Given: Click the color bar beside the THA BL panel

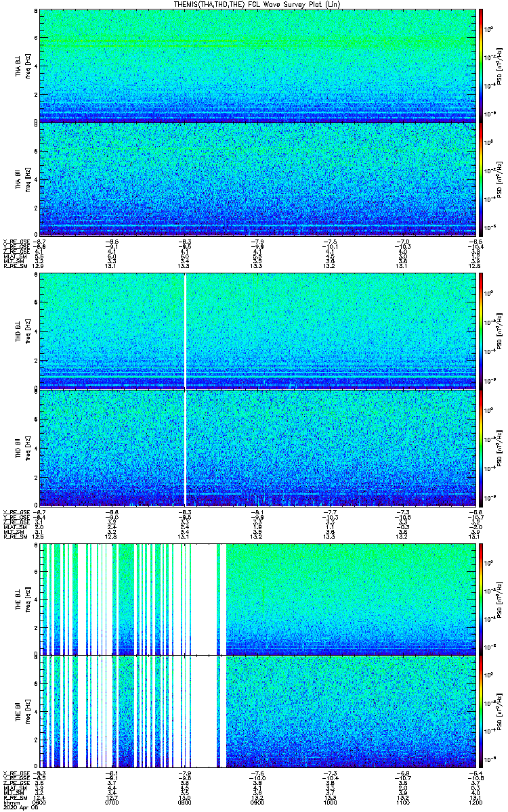Looking at the screenshot, I should pyautogui.click(x=481, y=66).
